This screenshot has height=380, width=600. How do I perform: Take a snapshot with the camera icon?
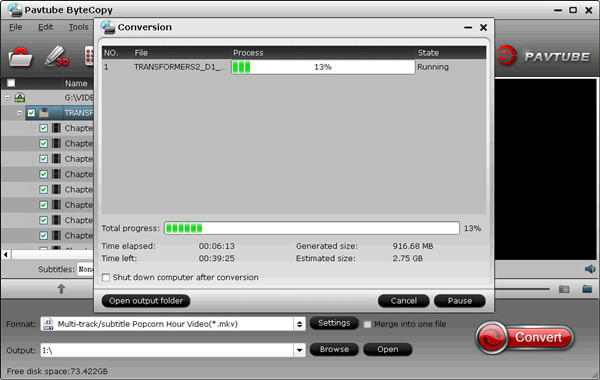pos(564,289)
